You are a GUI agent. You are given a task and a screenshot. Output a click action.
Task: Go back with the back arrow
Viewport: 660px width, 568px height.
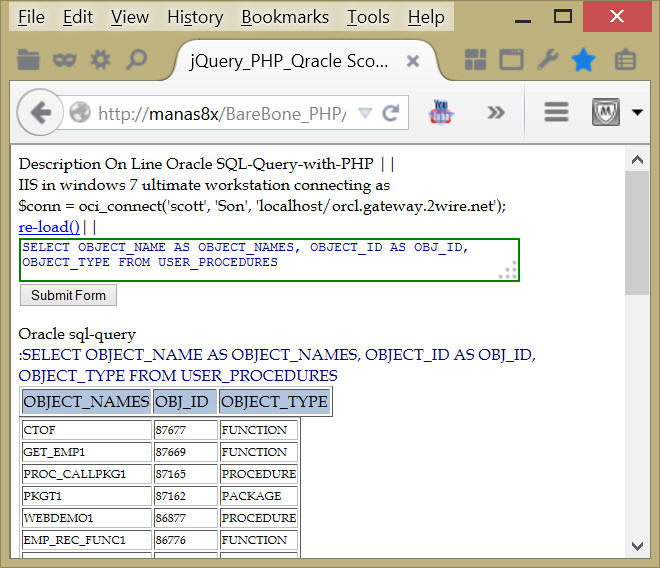coord(40,112)
